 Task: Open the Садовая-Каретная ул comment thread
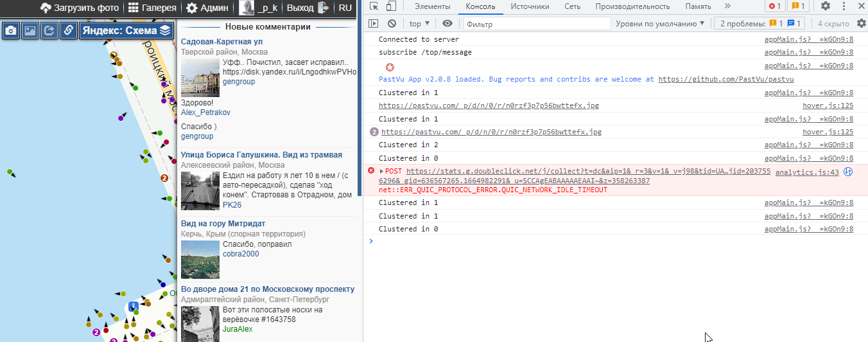221,41
